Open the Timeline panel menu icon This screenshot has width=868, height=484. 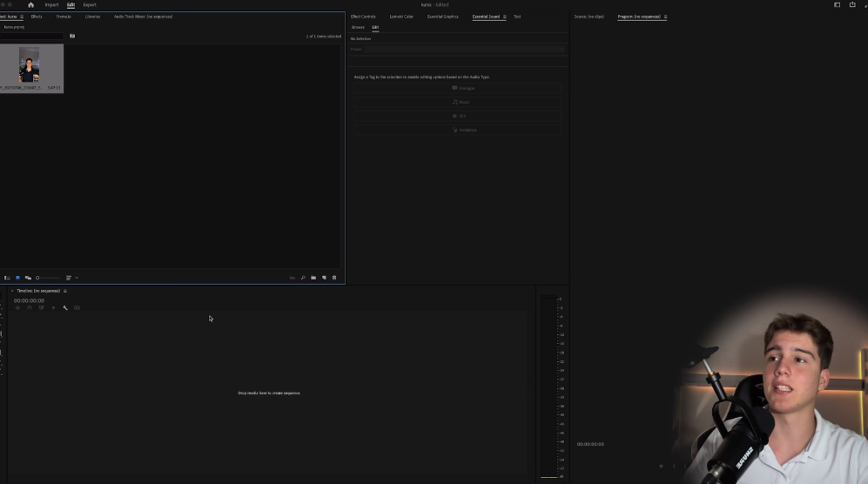[x=64, y=291]
